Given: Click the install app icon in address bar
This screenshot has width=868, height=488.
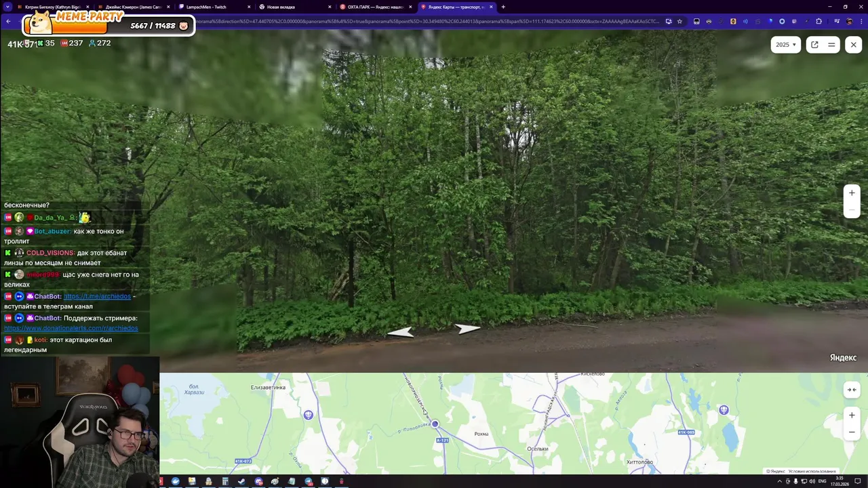Looking at the screenshot, I should click(669, 21).
